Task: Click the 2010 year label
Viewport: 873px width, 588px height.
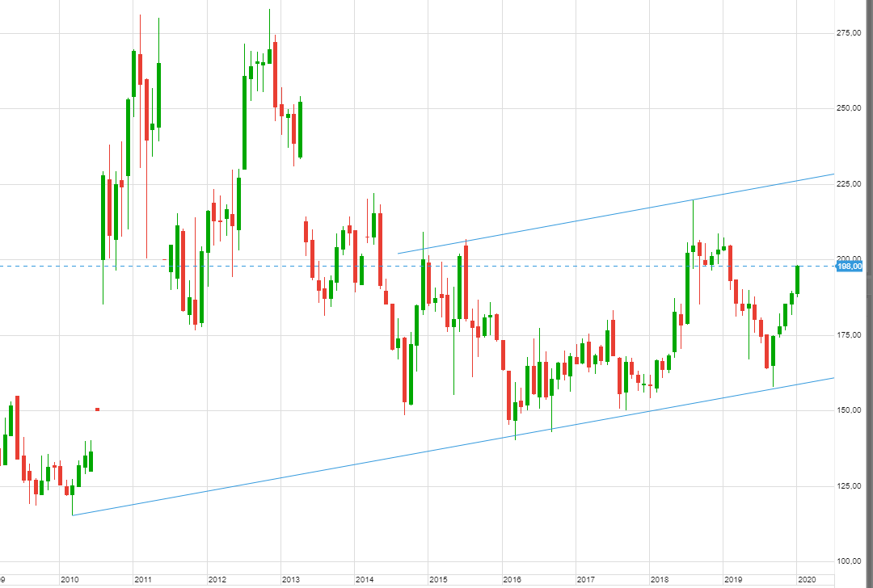Action: point(70,580)
